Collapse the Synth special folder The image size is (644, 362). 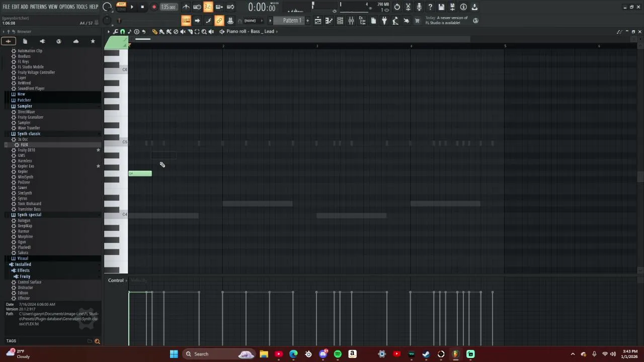(x=29, y=215)
